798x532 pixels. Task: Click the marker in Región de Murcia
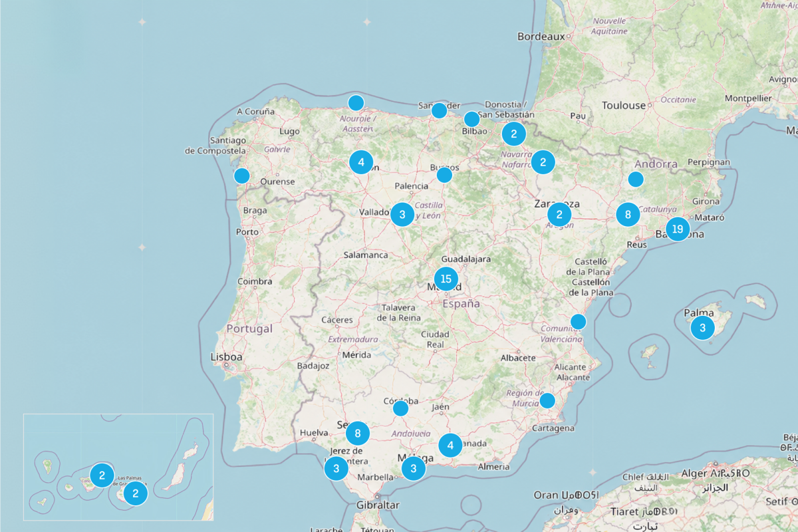[547, 400]
